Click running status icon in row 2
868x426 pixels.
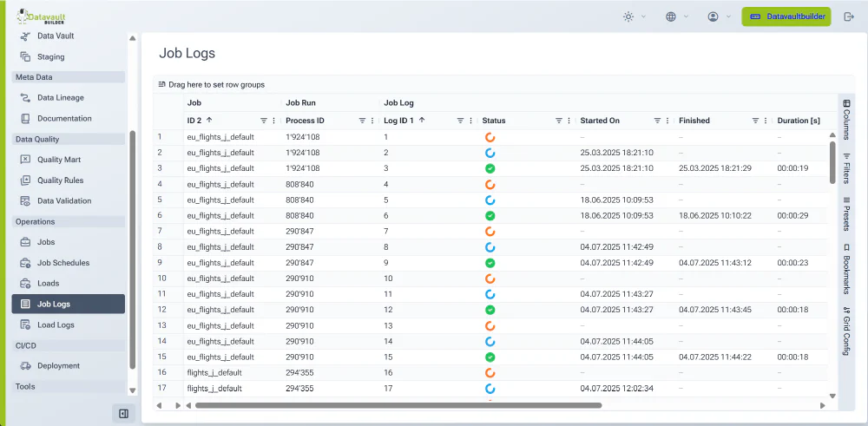point(490,153)
